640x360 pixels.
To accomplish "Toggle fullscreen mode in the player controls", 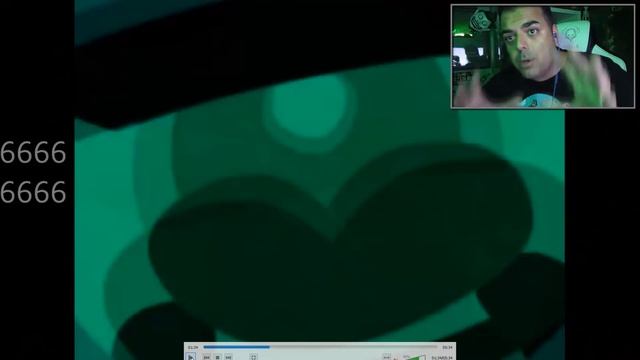I will [x=253, y=357].
